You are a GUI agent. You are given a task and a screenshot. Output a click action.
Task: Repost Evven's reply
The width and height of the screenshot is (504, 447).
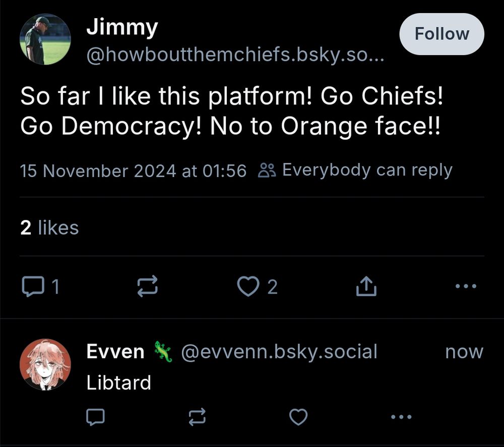(197, 417)
